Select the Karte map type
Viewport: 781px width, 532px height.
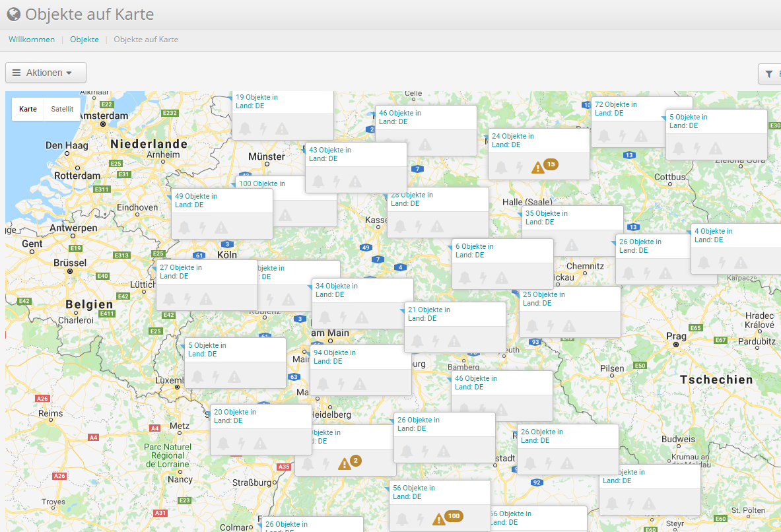(x=28, y=109)
